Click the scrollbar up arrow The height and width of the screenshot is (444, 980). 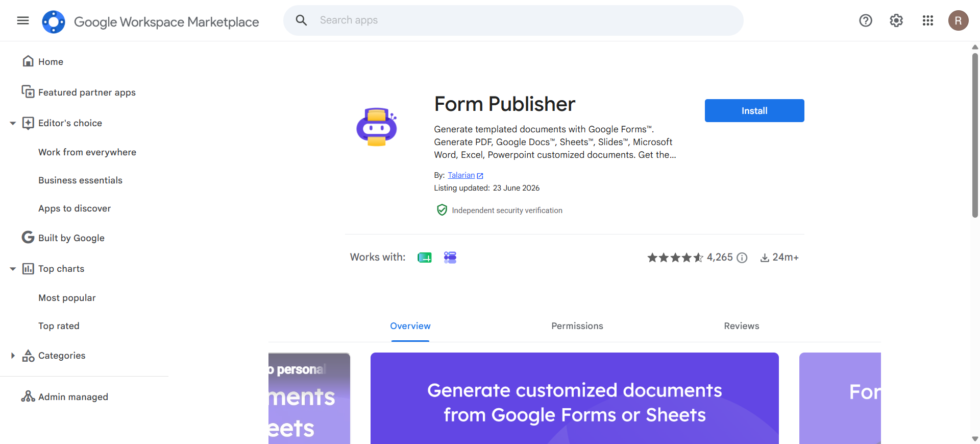tap(975, 47)
